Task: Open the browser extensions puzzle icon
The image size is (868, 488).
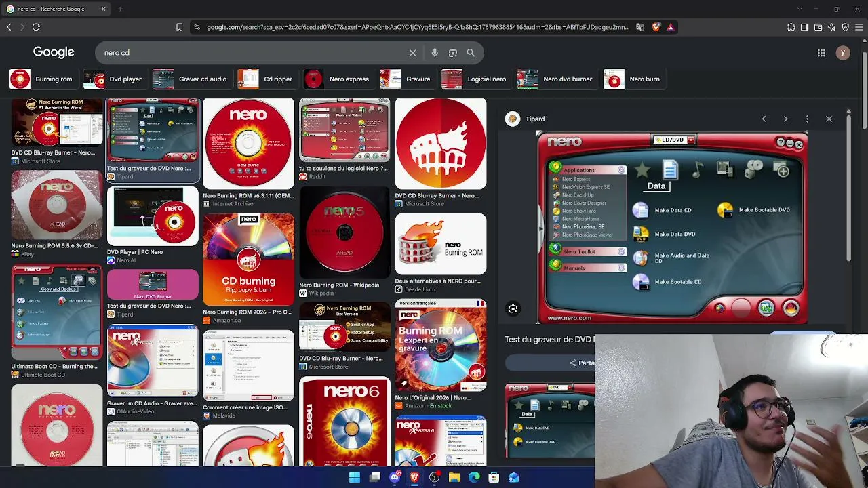Action: tap(791, 27)
